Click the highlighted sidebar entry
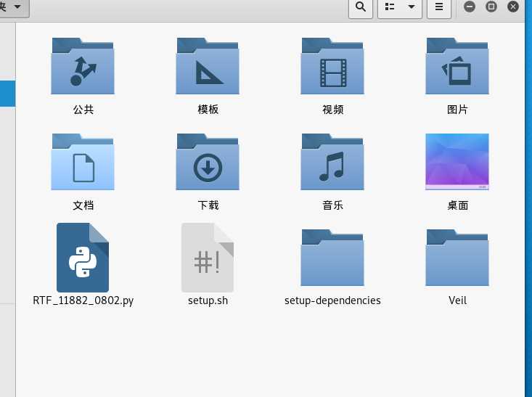 pyautogui.click(x=7, y=94)
